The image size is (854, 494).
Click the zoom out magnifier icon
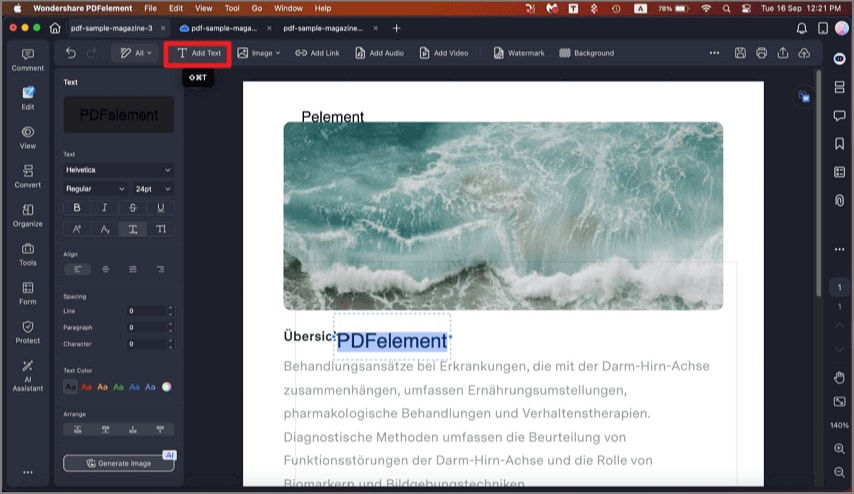[x=839, y=472]
